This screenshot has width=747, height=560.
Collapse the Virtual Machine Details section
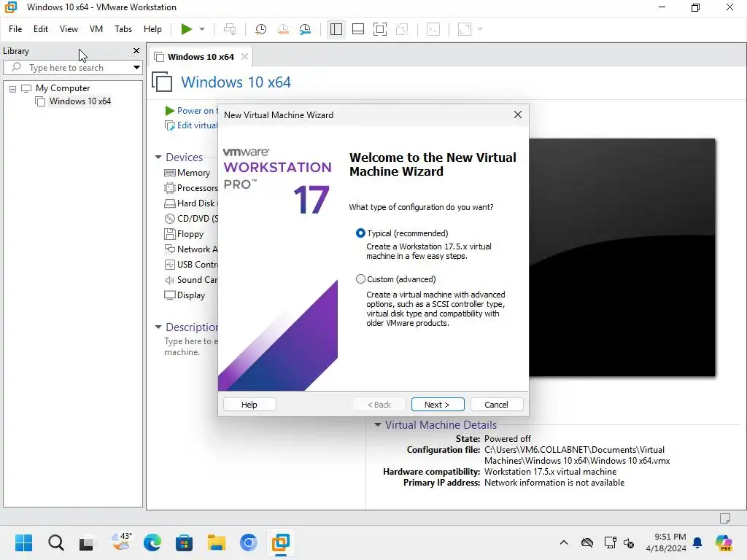coord(378,424)
